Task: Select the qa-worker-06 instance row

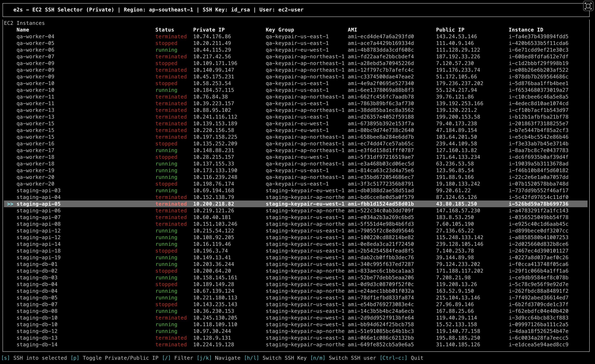Action: click(35, 50)
